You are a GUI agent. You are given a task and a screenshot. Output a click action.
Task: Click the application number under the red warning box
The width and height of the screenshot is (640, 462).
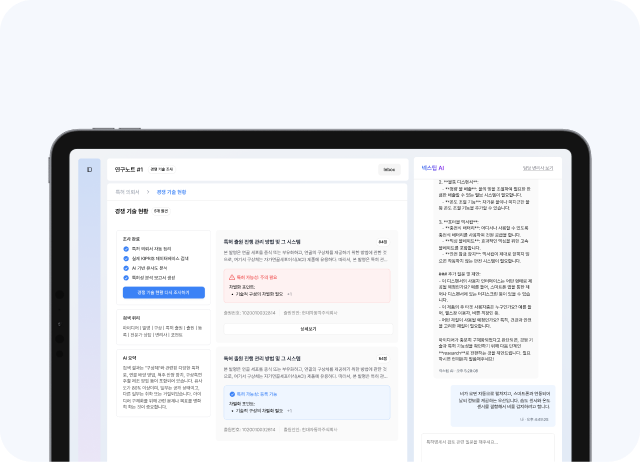pyautogui.click(x=249, y=313)
